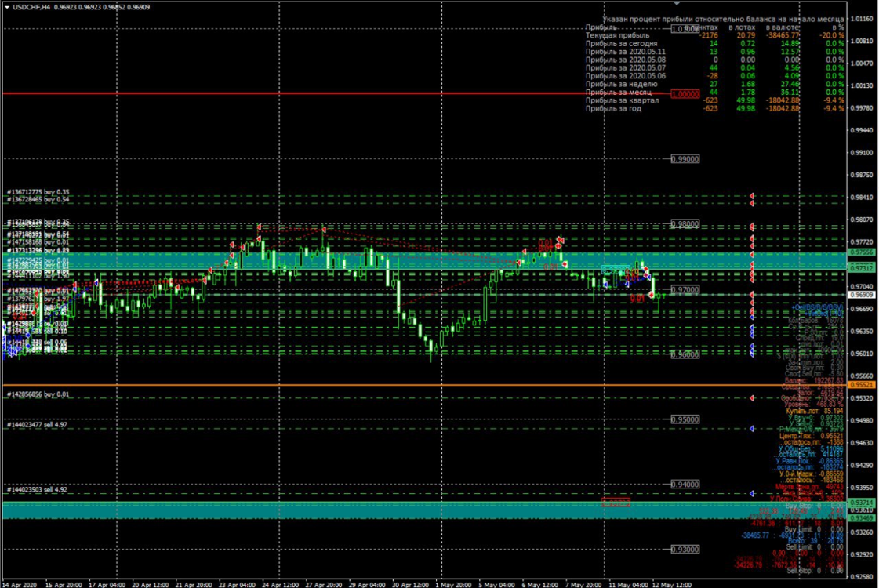The height and width of the screenshot is (588, 879).
Task: Click the chart menu triangle beside USDCHF,H4
Action: click(x=7, y=7)
